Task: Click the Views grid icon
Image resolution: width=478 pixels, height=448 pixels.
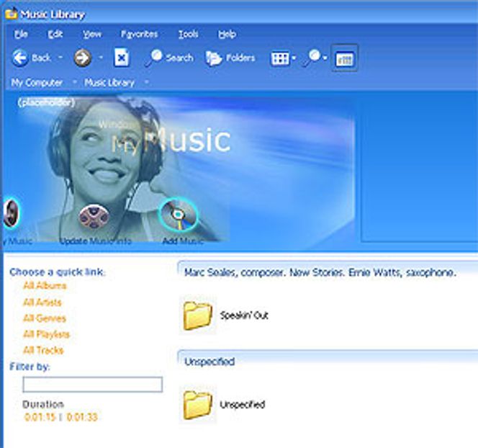Action: 280,58
